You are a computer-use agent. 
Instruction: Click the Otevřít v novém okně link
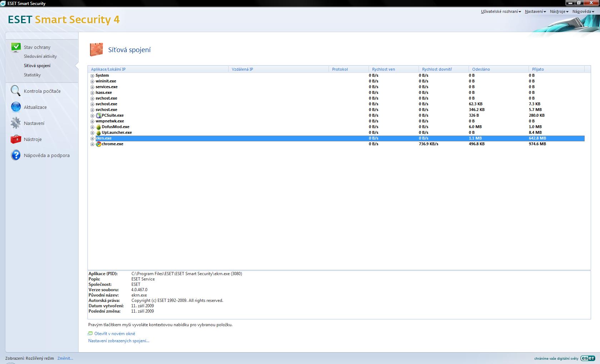[x=115, y=334]
